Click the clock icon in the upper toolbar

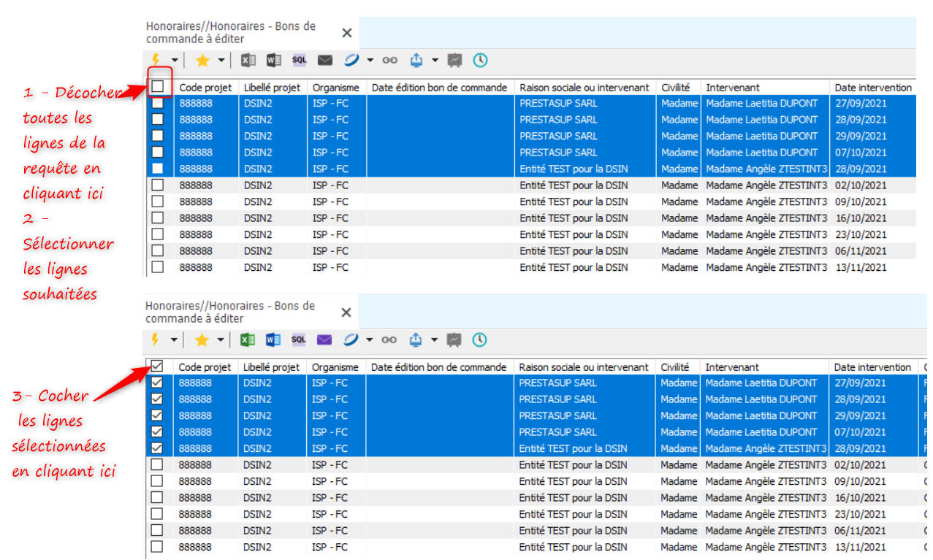480,60
